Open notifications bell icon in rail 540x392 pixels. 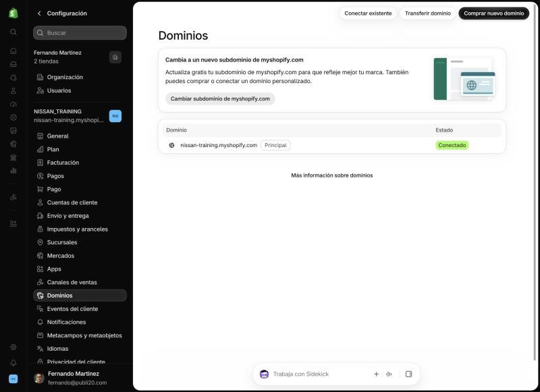[13, 363]
